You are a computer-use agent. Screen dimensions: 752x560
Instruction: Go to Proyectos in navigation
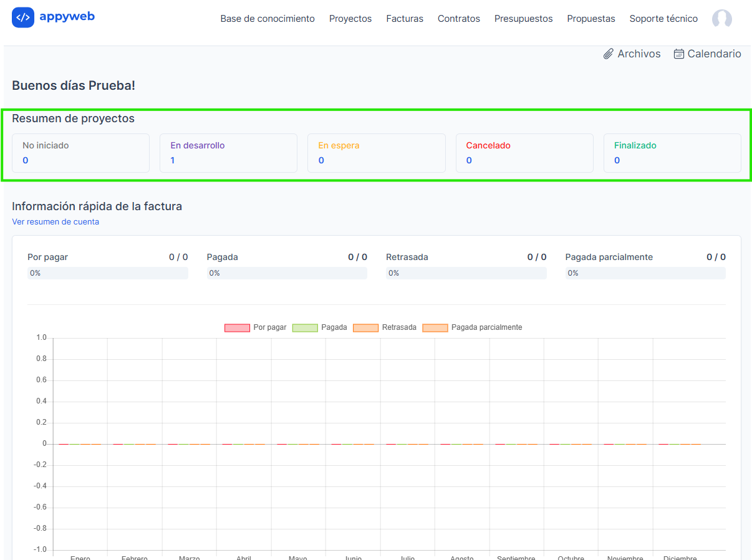[350, 19]
